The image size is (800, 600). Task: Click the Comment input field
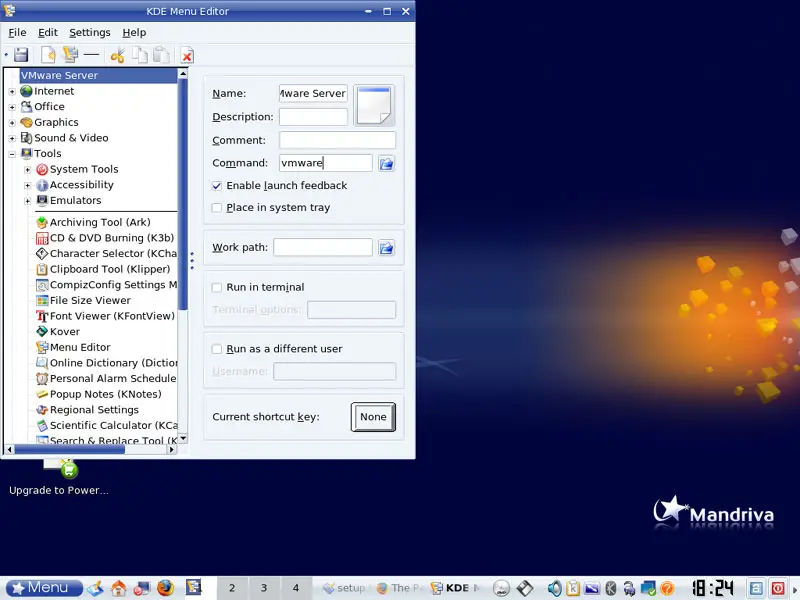coord(337,140)
